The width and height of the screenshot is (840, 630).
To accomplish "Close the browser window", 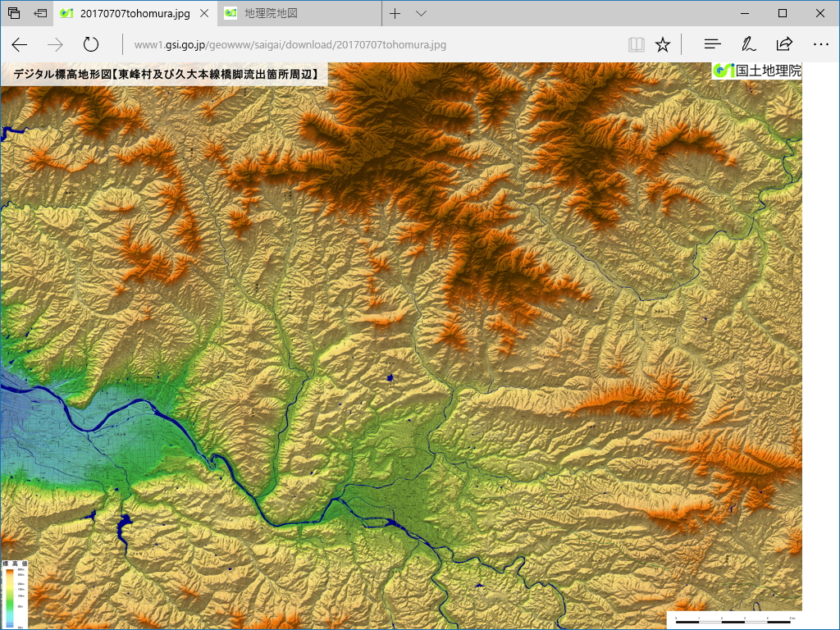I will tap(820, 13).
